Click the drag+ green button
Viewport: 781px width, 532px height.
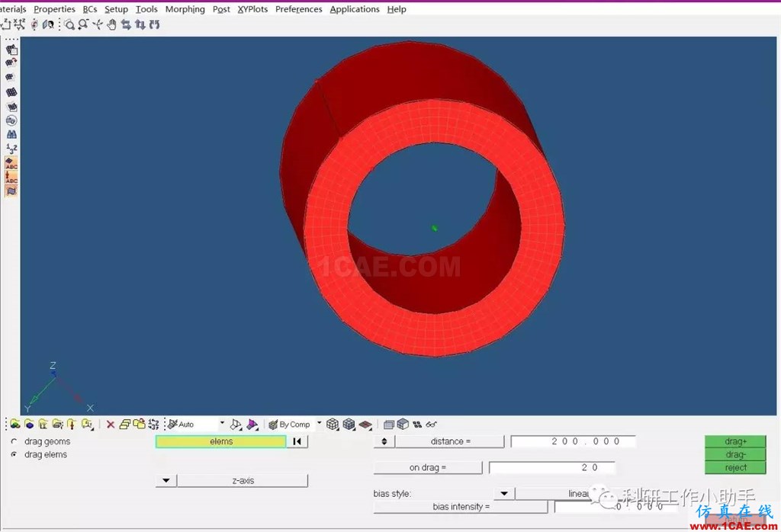pos(735,441)
